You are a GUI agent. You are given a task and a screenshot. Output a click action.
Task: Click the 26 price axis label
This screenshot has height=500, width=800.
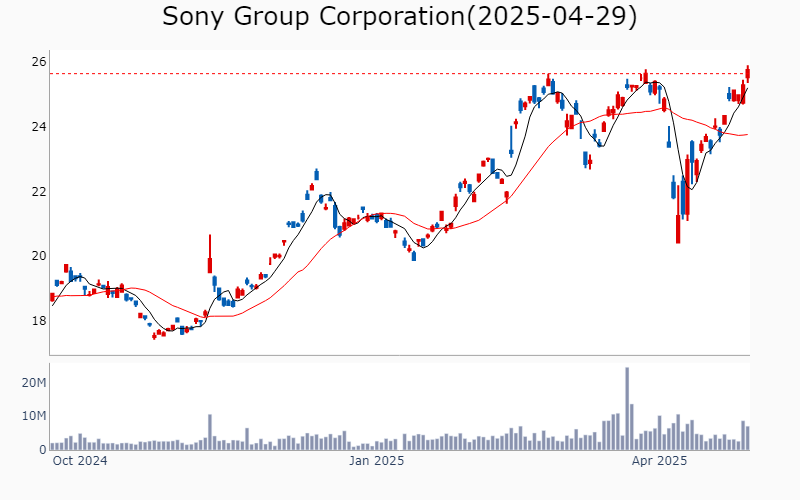click(x=39, y=62)
